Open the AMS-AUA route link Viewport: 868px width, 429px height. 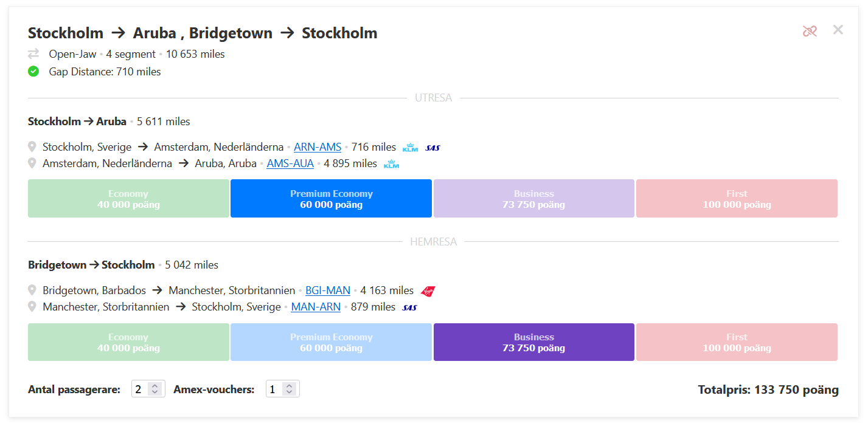coord(290,163)
